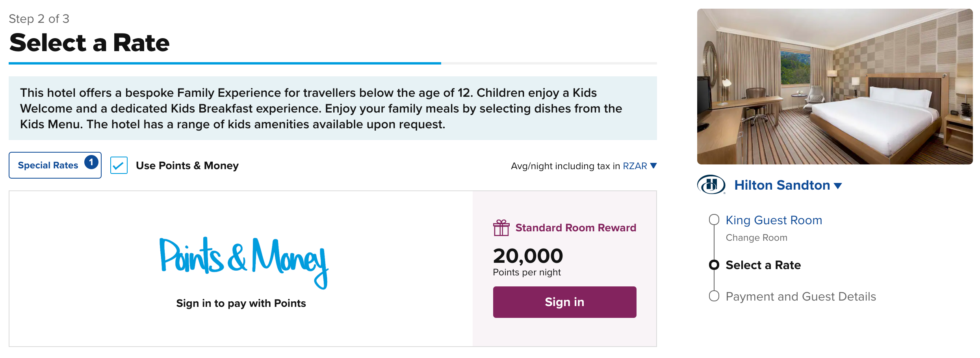Image resolution: width=980 pixels, height=358 pixels.
Task: Click the booking step progress bar
Action: point(332,63)
